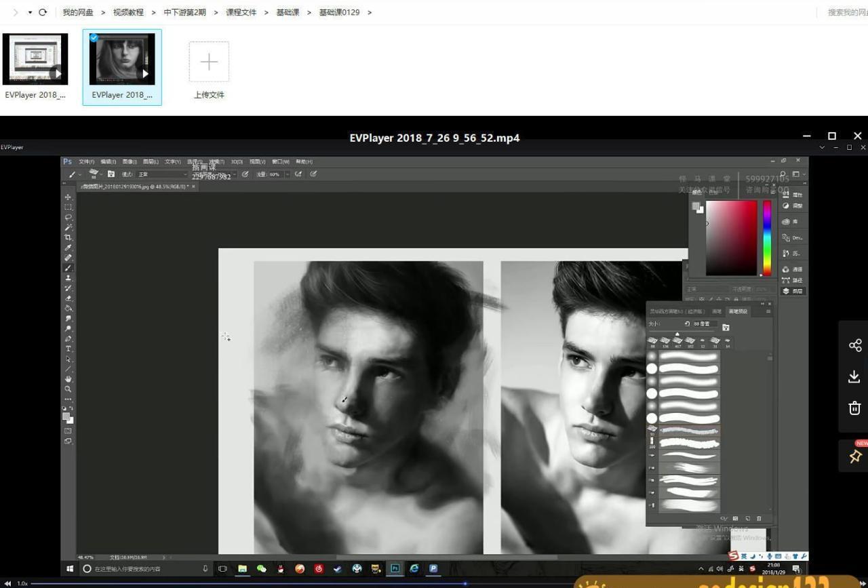Viewport: 868px width, 588px height.
Task: Select the Zoom magnifier tool in Photoshop toolbar
Action: (68, 389)
